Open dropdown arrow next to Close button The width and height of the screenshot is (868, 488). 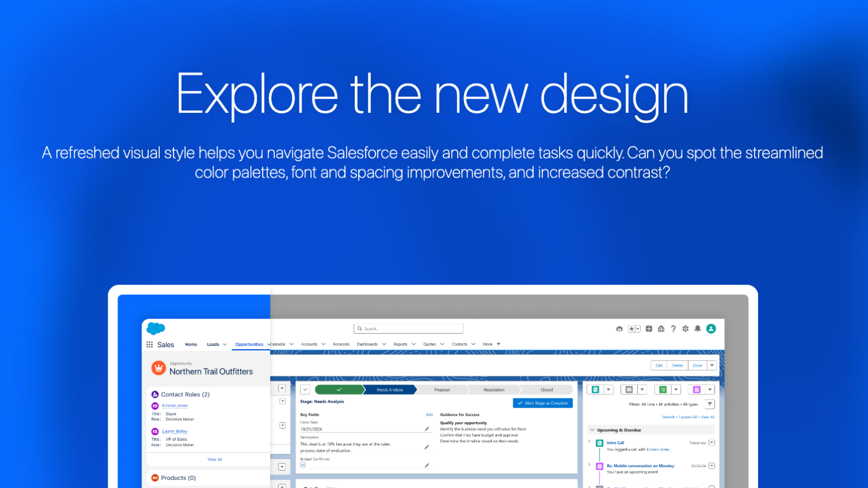click(712, 365)
